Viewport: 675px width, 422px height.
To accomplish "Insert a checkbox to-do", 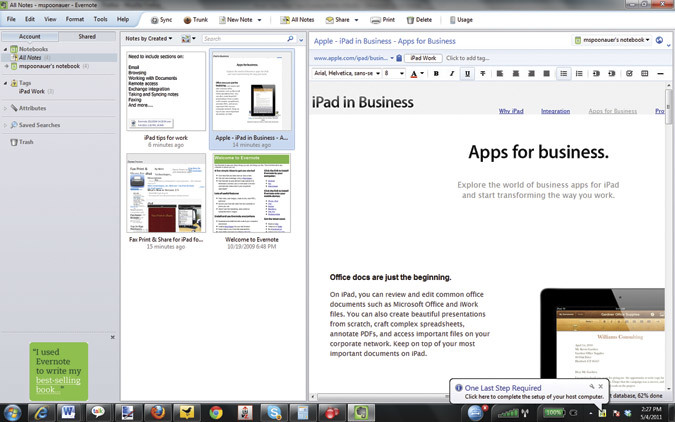I will pos(629,74).
